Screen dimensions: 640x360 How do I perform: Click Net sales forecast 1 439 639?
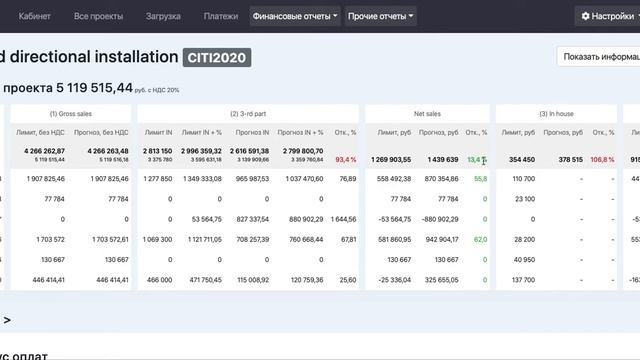[x=443, y=160]
